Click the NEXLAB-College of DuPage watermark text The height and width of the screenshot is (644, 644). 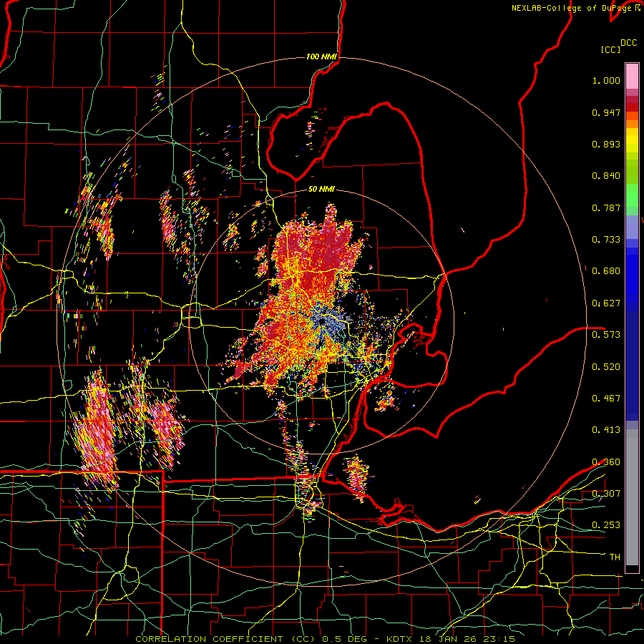point(576,8)
